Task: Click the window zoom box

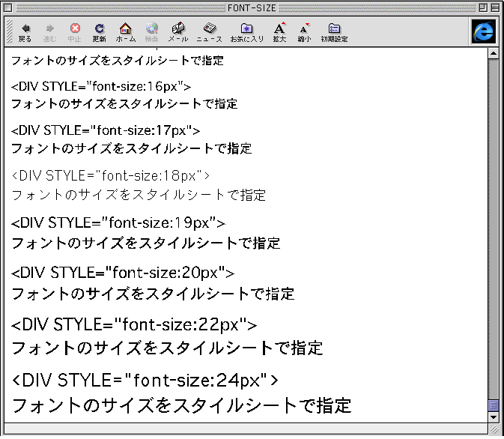Action: coord(483,7)
